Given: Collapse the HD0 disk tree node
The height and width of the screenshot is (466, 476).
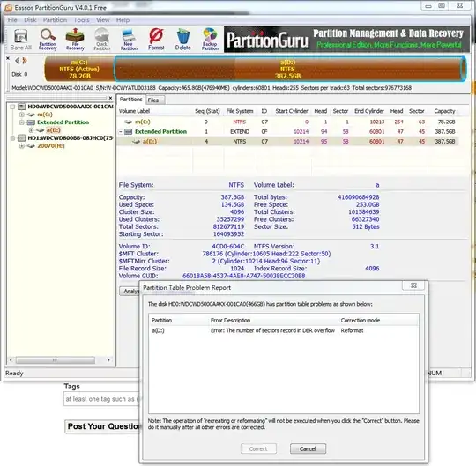Looking at the screenshot, I should pyautogui.click(x=12, y=107).
